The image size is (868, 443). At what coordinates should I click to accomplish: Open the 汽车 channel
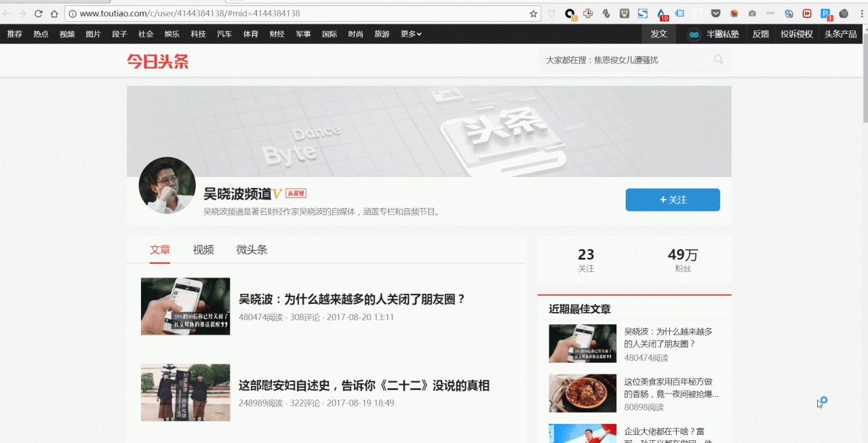[224, 34]
